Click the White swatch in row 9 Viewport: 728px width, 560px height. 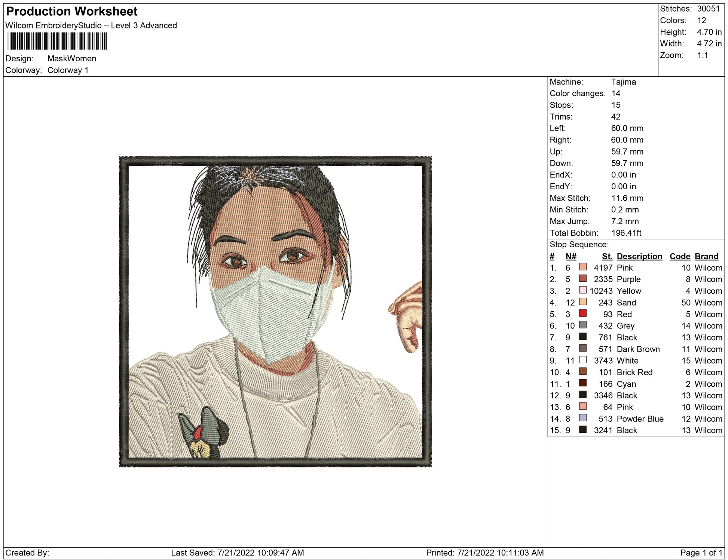[582, 360]
